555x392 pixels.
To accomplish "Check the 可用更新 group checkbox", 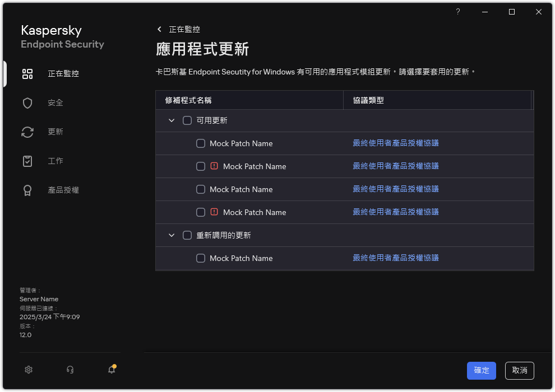I will click(x=187, y=120).
